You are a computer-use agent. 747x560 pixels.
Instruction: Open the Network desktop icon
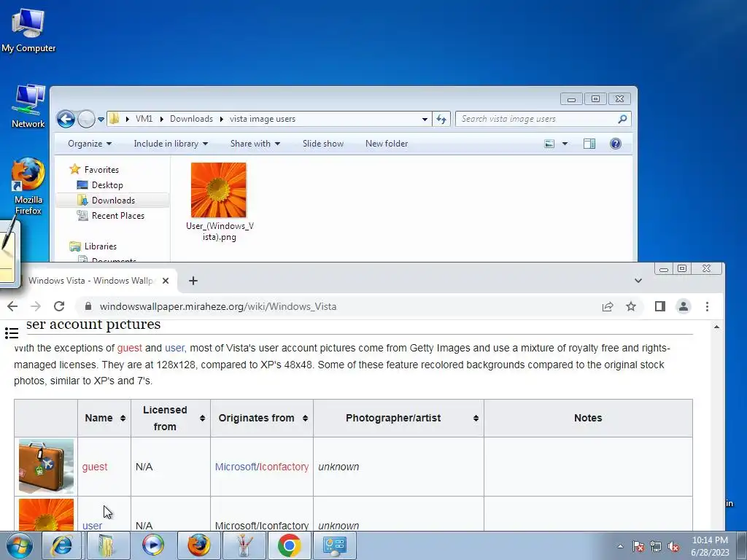point(28,106)
